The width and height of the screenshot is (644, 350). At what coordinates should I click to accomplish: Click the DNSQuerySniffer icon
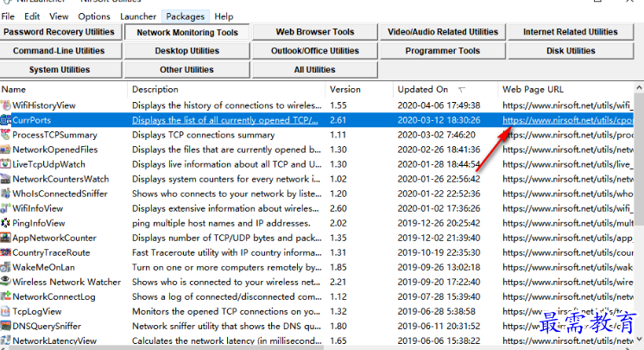(x=5, y=326)
